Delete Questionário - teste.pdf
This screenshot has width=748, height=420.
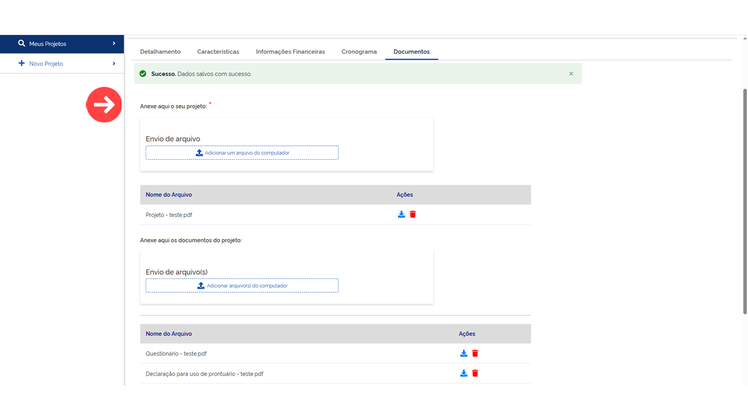(x=475, y=353)
